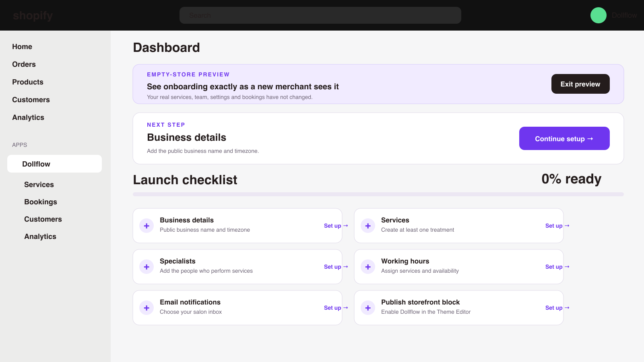This screenshot has width=644, height=362.
Task: Click the 'Launch checklist' heading
Action: point(185,180)
